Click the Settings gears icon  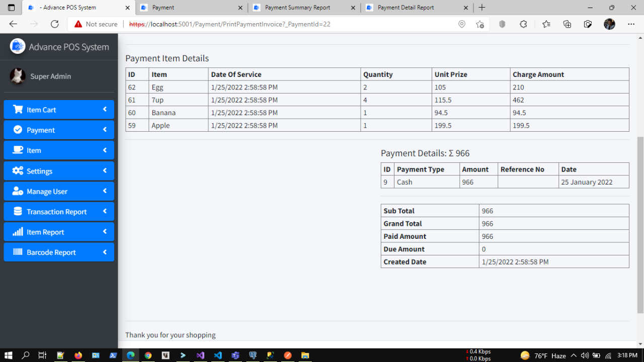coord(17,170)
